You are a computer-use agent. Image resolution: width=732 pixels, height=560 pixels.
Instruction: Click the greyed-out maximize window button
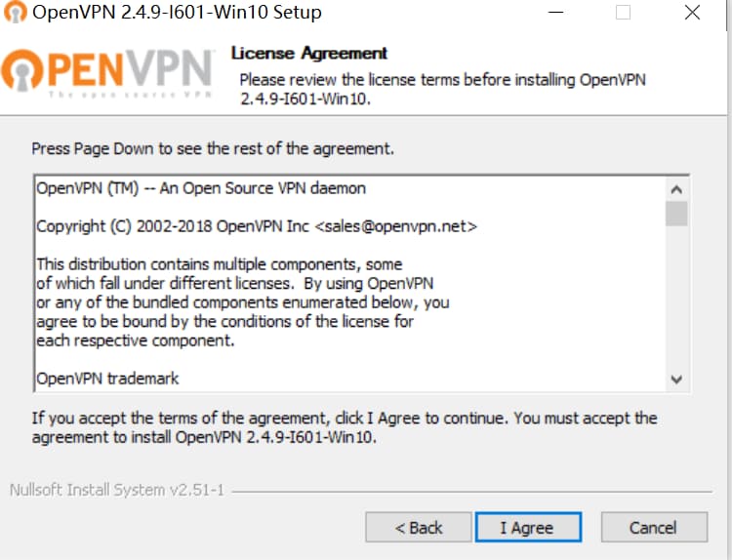click(623, 13)
